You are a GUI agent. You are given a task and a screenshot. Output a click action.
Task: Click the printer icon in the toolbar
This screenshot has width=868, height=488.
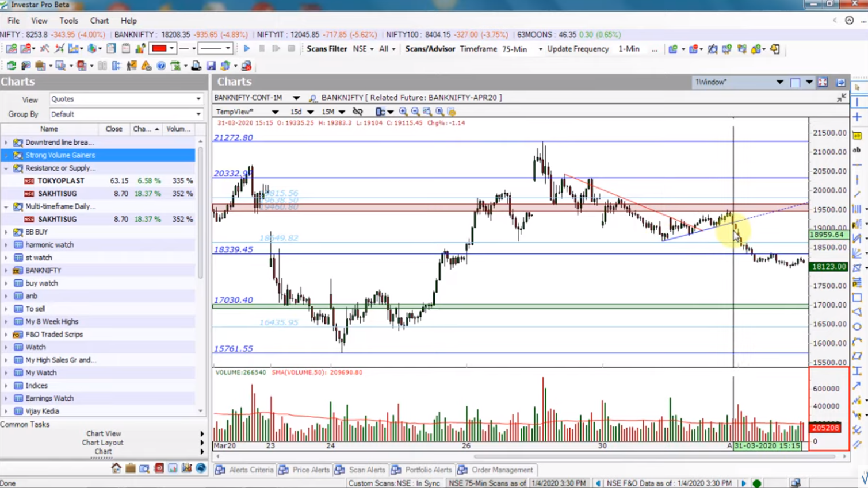[x=196, y=66]
